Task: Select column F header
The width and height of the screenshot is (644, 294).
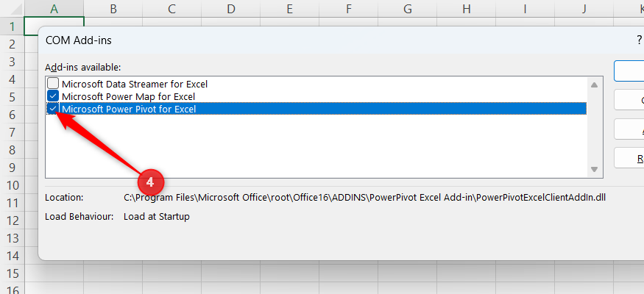Action: click(349, 9)
